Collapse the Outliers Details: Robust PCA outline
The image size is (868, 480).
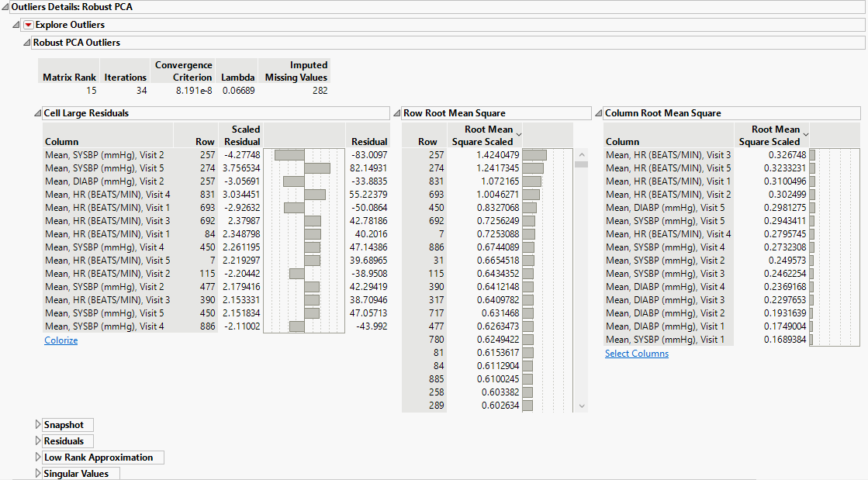click(x=5, y=7)
